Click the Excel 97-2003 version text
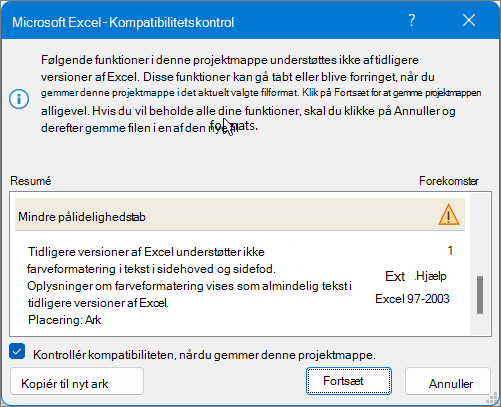 pyautogui.click(x=412, y=299)
